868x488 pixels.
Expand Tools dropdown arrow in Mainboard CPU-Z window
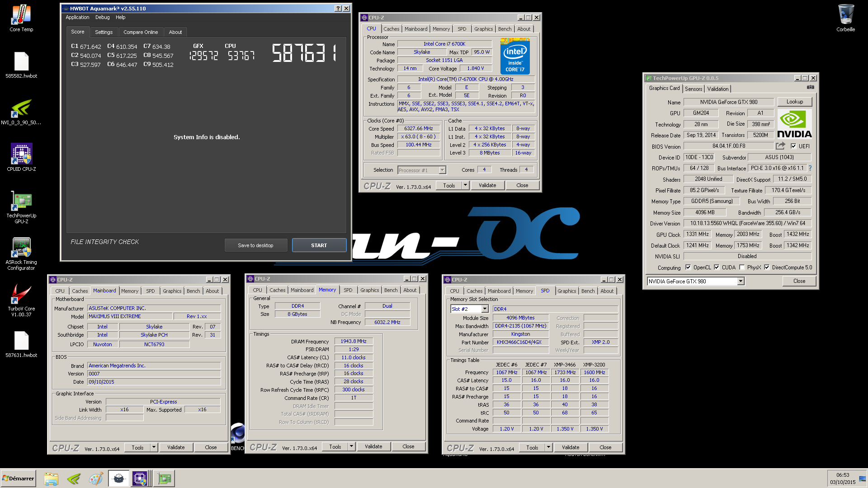click(154, 447)
